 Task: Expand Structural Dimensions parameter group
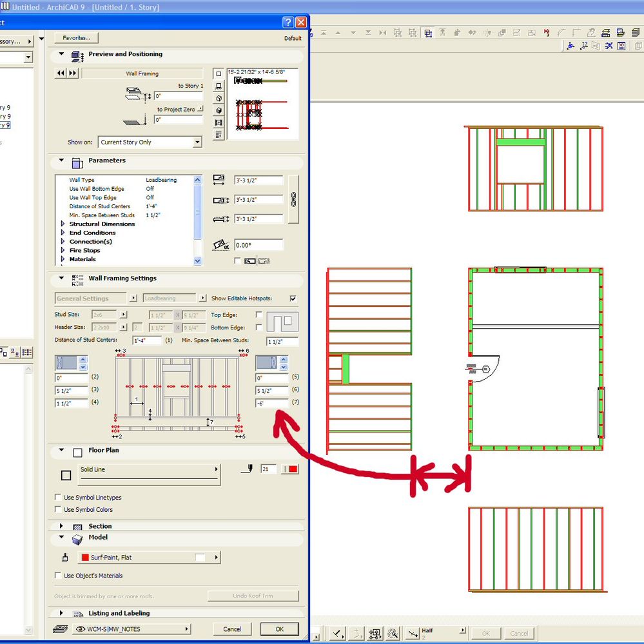(x=63, y=224)
